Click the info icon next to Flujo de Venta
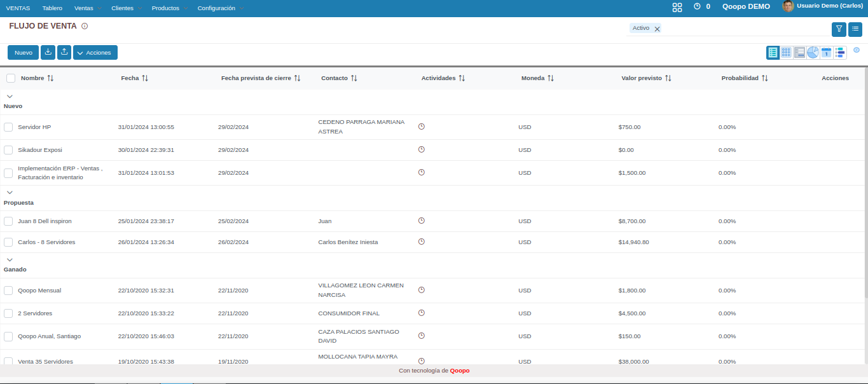This screenshot has width=868, height=384. click(x=85, y=27)
